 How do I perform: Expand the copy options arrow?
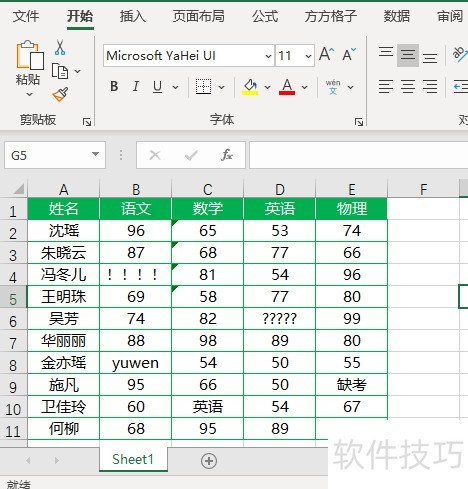pos(77,71)
